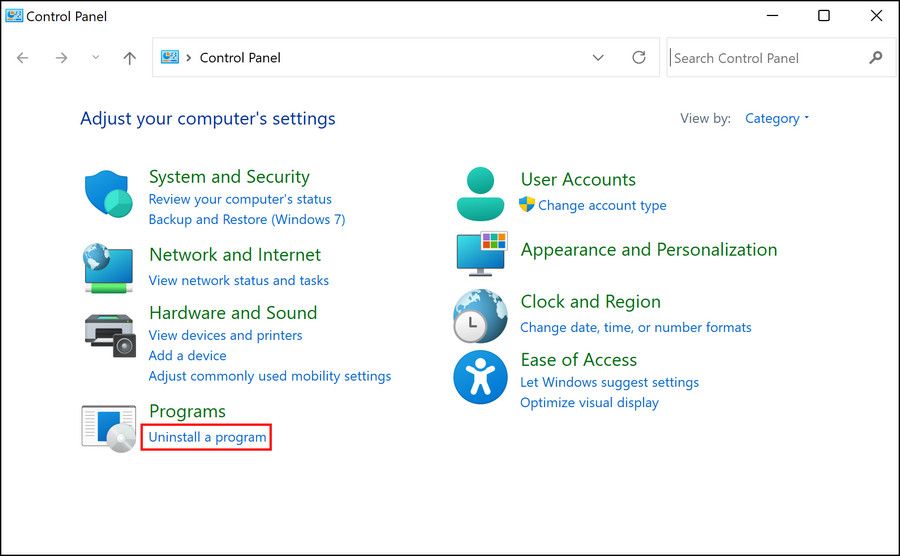Open the Ease of Access icon
Screen dimensions: 900x556
point(480,377)
